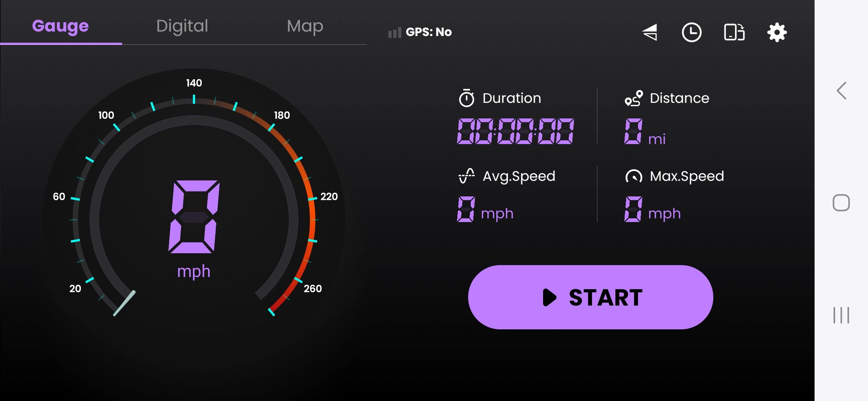Tap the GPS: No status text

[x=428, y=32]
